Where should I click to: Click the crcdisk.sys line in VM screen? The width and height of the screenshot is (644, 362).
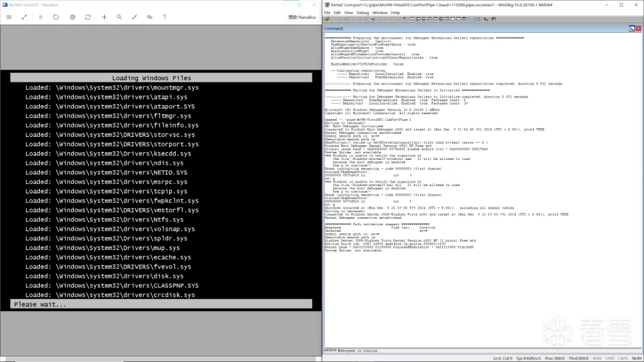110,295
